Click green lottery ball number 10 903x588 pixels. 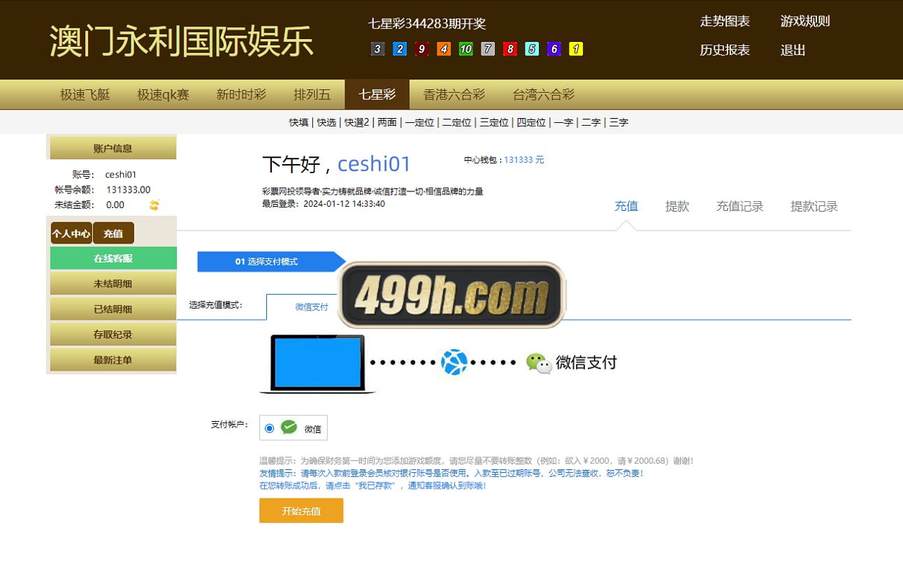pyautogui.click(x=465, y=49)
